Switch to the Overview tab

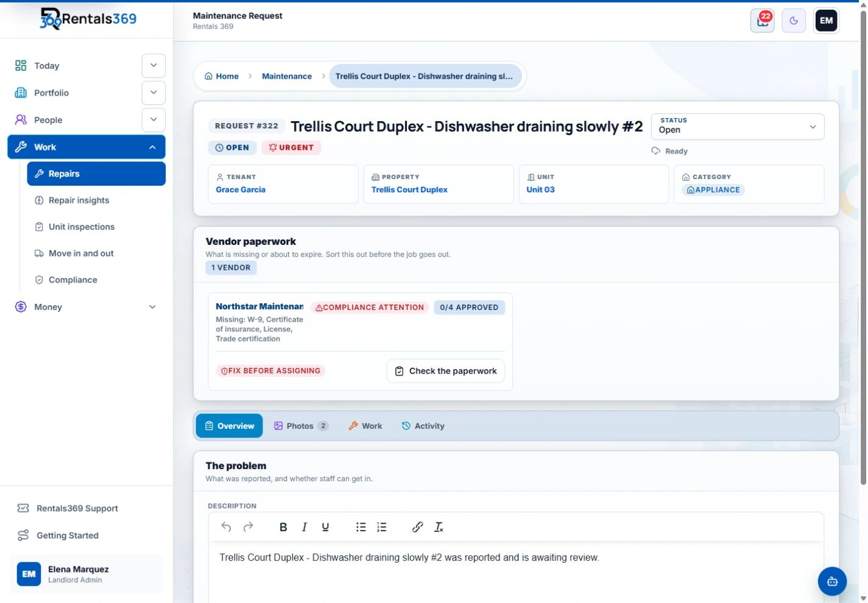point(229,426)
